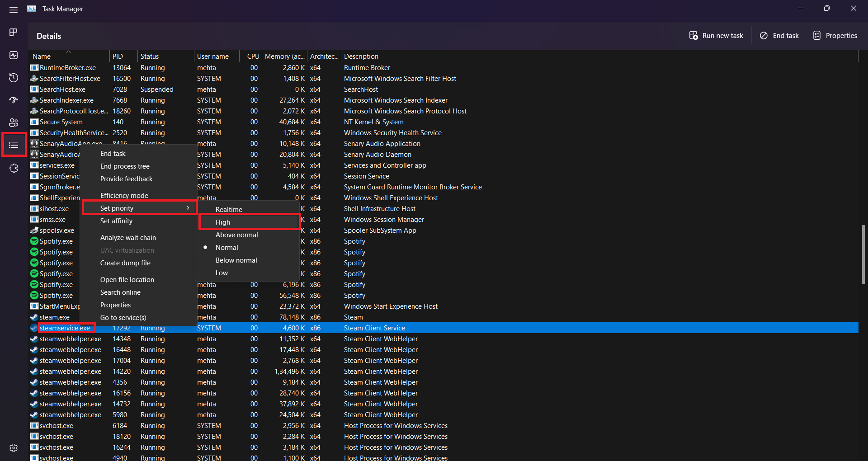Click the vertical scrollbar thumb

[863, 254]
